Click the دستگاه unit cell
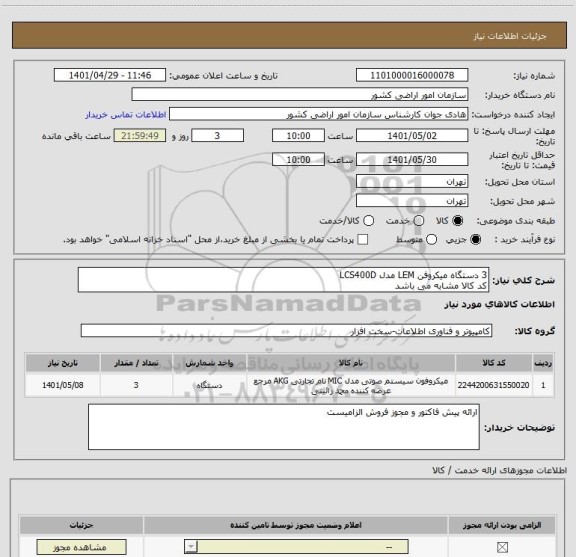Screen dimensions: 576x557 (209, 385)
